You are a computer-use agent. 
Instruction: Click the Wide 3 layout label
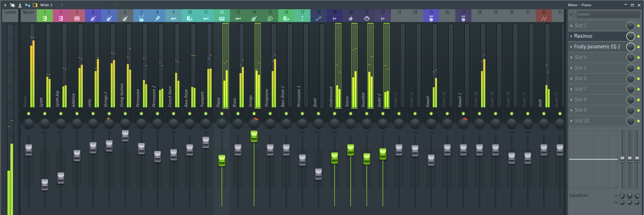[x=46, y=5]
